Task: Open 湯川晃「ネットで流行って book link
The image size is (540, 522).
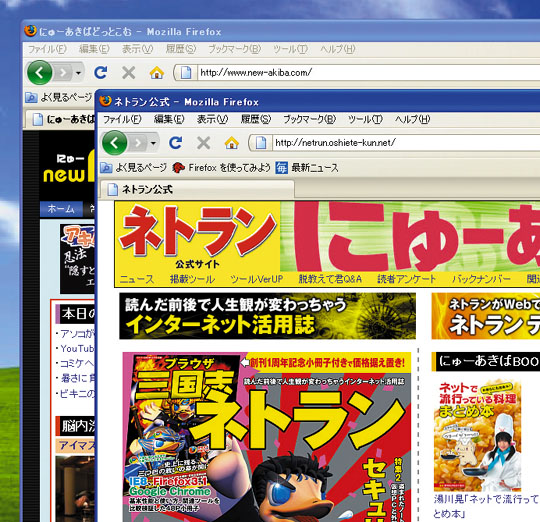Action: coord(486,506)
